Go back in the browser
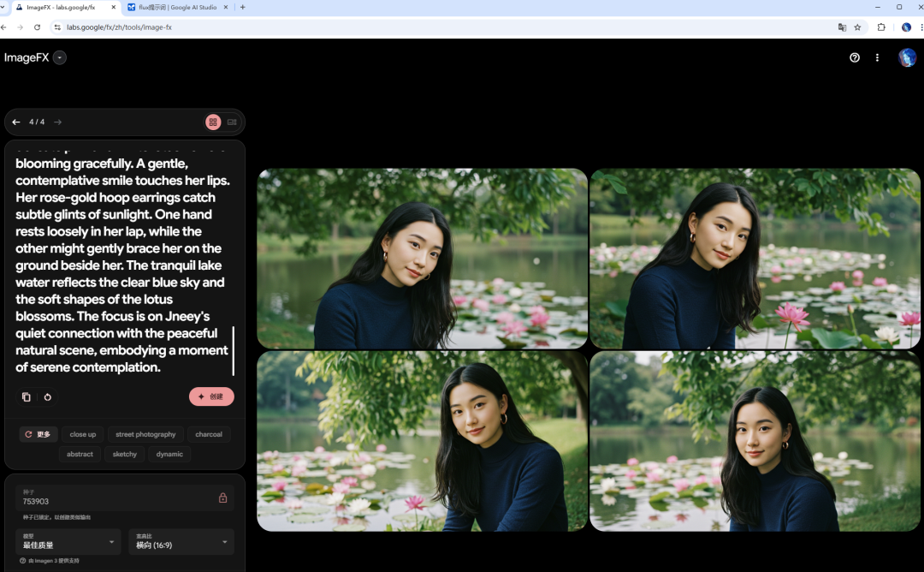The image size is (924, 572). 4,27
